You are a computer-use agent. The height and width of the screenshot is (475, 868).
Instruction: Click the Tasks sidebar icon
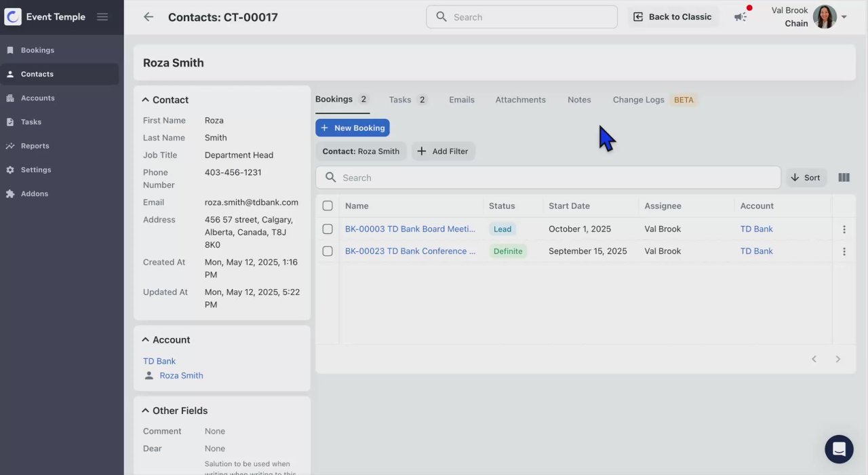[10, 122]
